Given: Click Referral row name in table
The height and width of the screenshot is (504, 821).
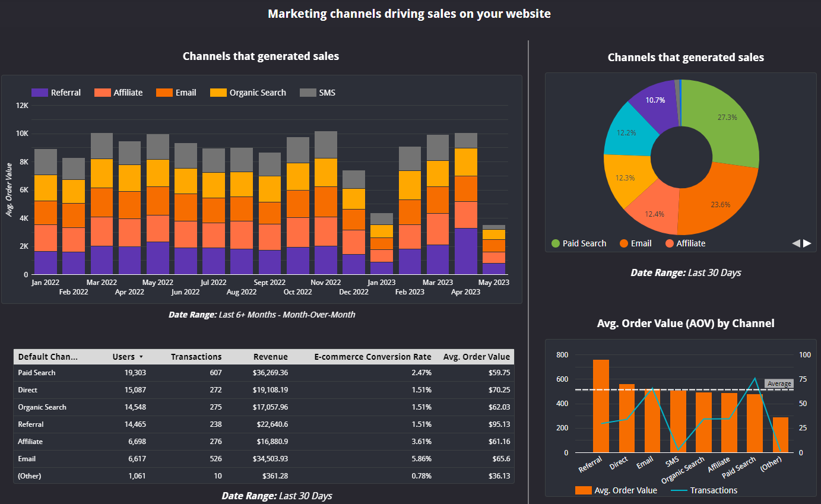Looking at the screenshot, I should (31, 424).
